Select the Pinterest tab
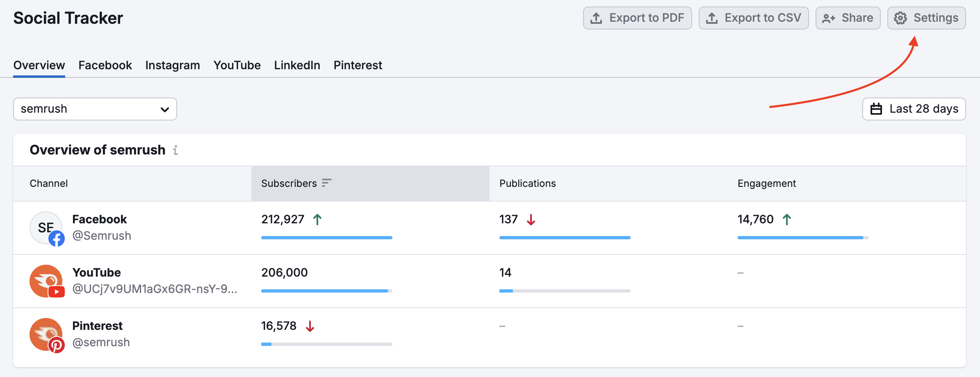The height and width of the screenshot is (377, 980). (358, 65)
